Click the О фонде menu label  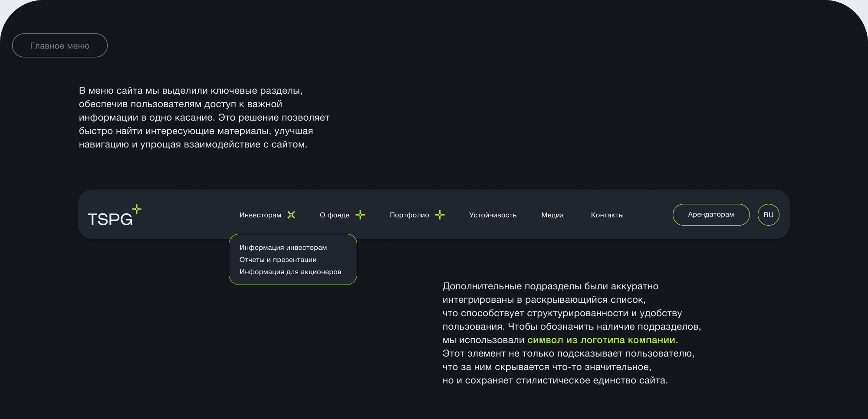point(335,215)
